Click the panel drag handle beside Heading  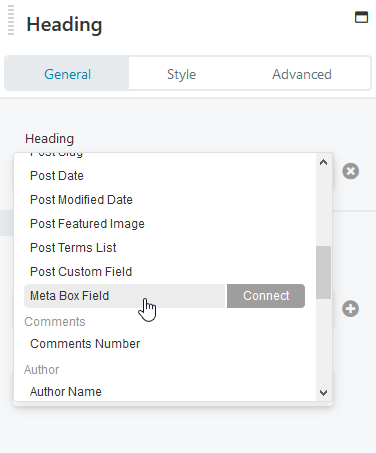[x=11, y=20]
